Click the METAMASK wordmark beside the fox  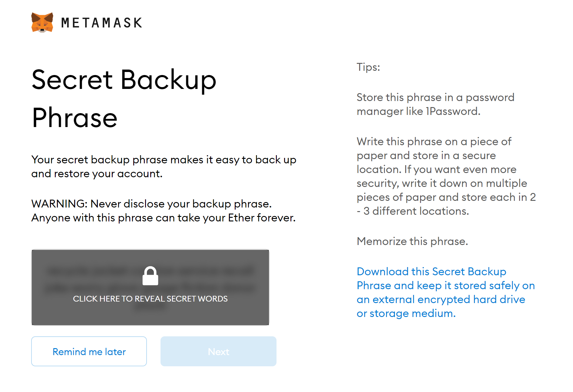(101, 23)
